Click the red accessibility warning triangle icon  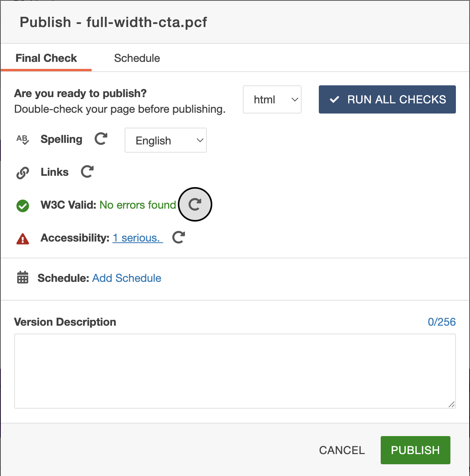[x=23, y=238]
